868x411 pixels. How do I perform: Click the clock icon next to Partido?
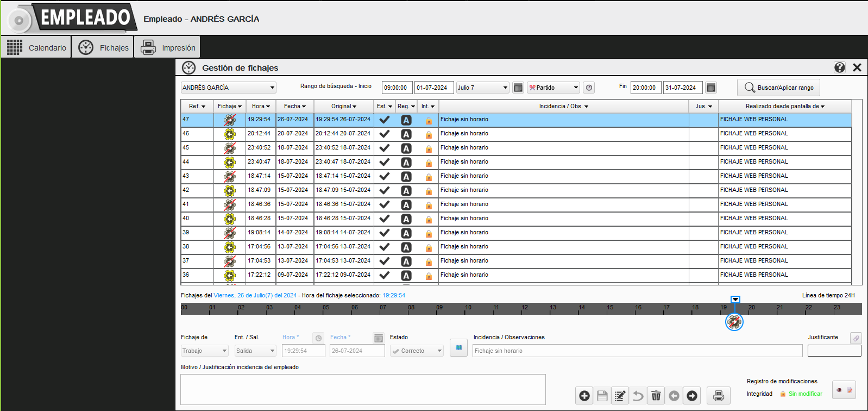pos(589,88)
